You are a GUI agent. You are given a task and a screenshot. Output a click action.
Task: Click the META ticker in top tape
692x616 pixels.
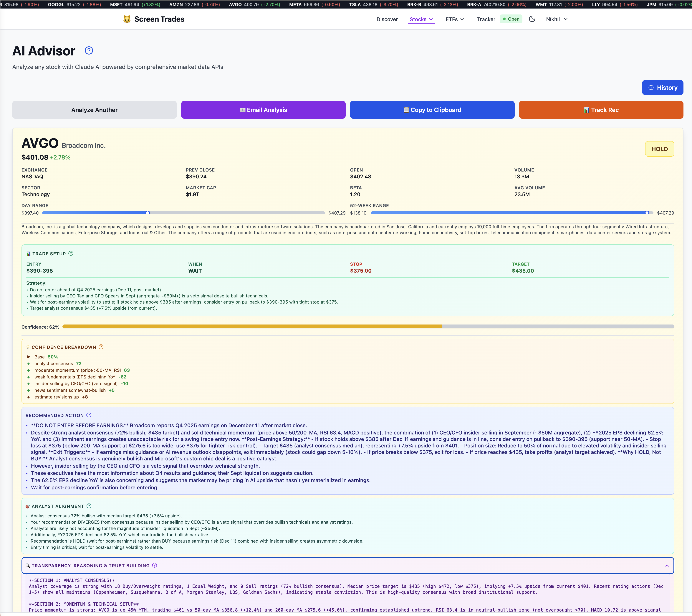[314, 4]
